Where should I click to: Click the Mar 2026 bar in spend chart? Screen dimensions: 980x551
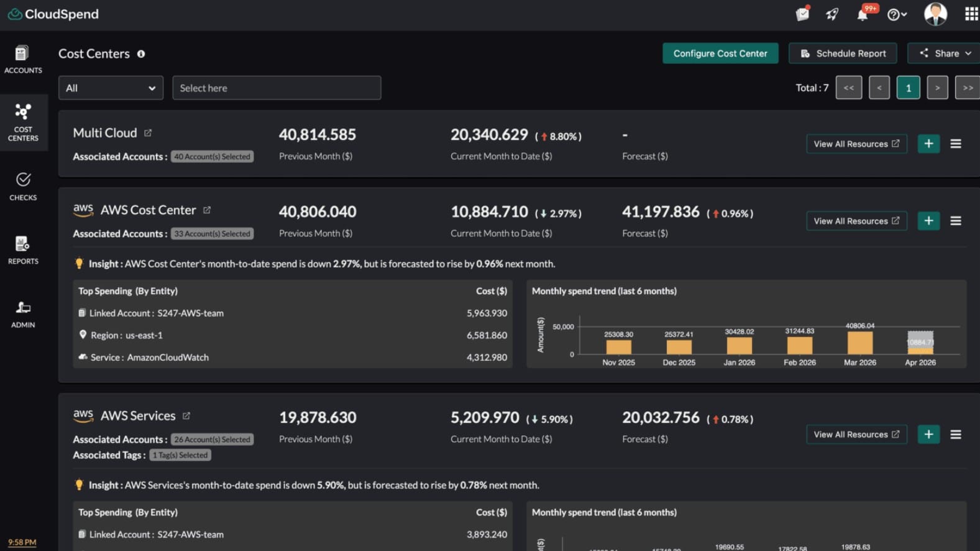[860, 343]
